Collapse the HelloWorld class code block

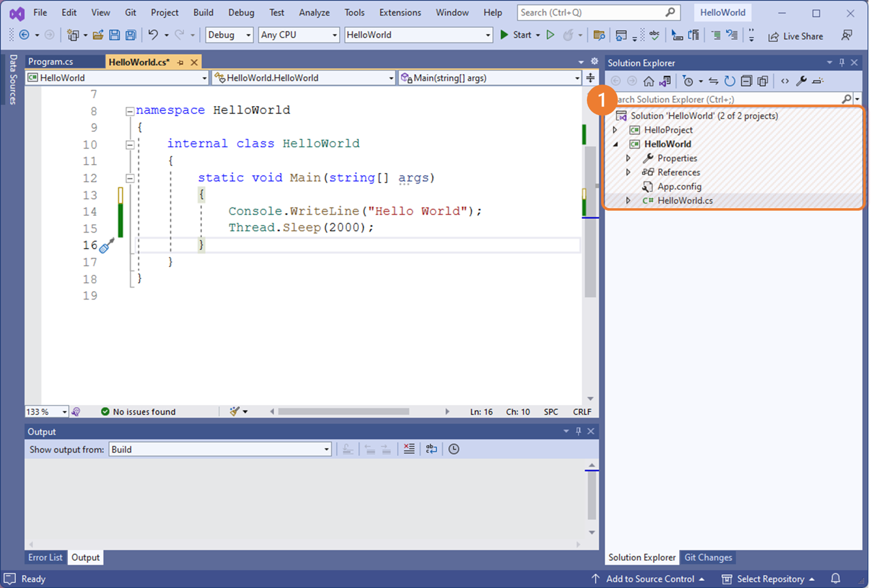coord(130,145)
